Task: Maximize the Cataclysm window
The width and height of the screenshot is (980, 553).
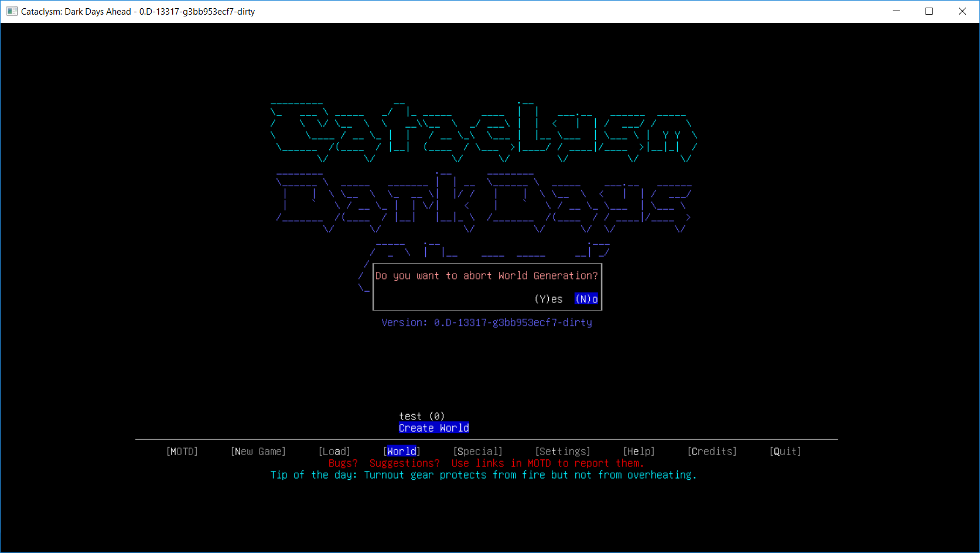Action: (929, 11)
